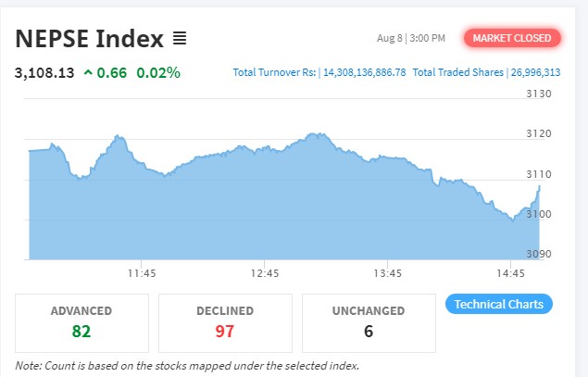Click the green up arrow indicator

[x=88, y=72]
